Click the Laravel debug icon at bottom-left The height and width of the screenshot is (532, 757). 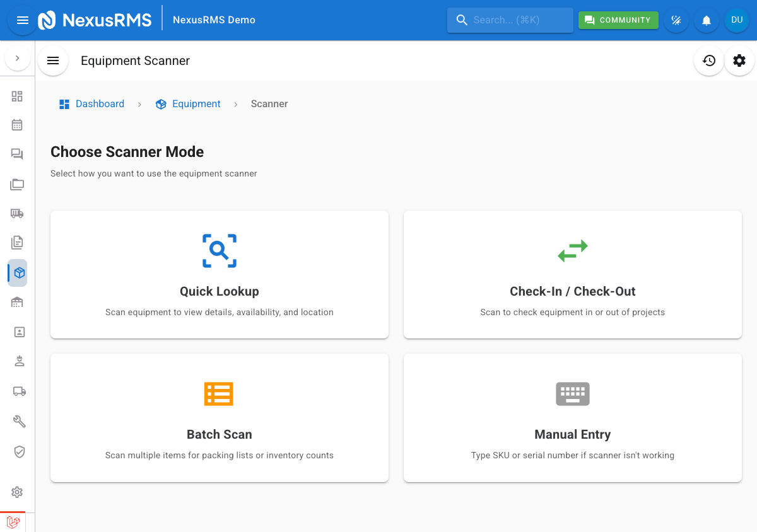click(x=13, y=522)
